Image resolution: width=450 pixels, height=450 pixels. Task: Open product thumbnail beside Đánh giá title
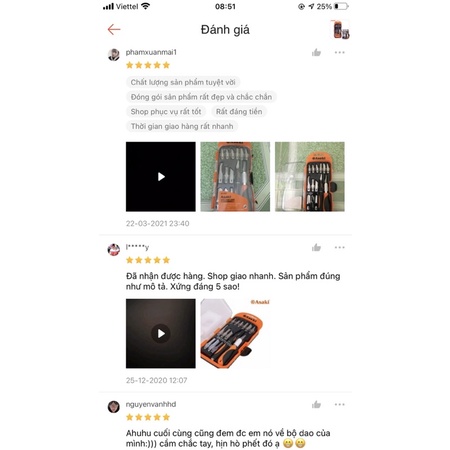coord(340,30)
